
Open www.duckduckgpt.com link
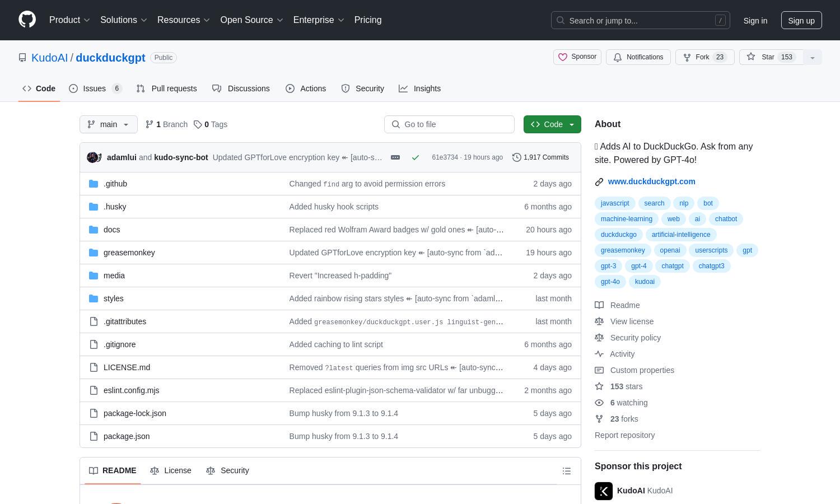[x=652, y=181]
